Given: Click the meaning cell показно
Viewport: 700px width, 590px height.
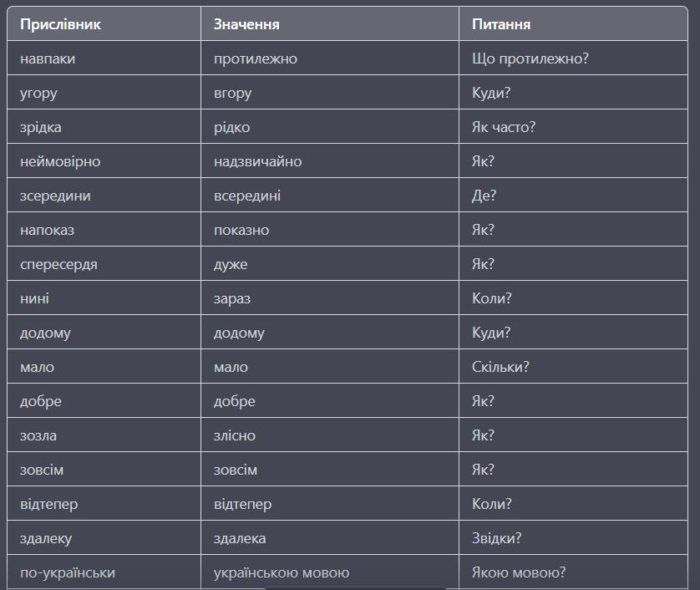Looking at the screenshot, I should (241, 230).
